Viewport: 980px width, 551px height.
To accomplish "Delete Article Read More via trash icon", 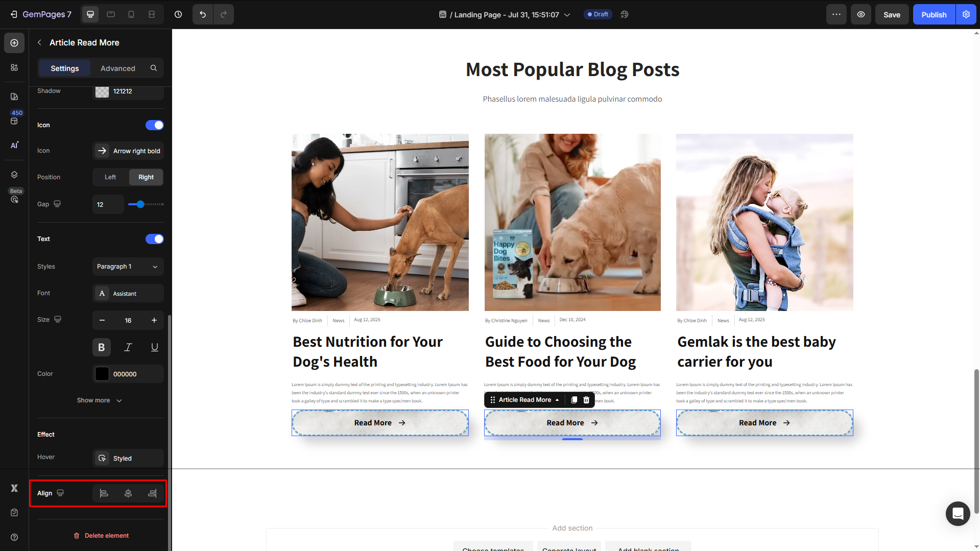I will (586, 400).
